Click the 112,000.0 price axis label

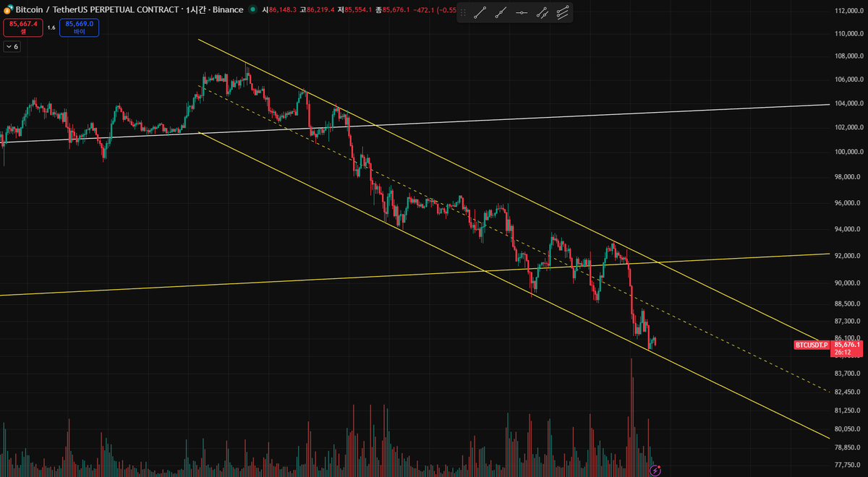(849, 11)
